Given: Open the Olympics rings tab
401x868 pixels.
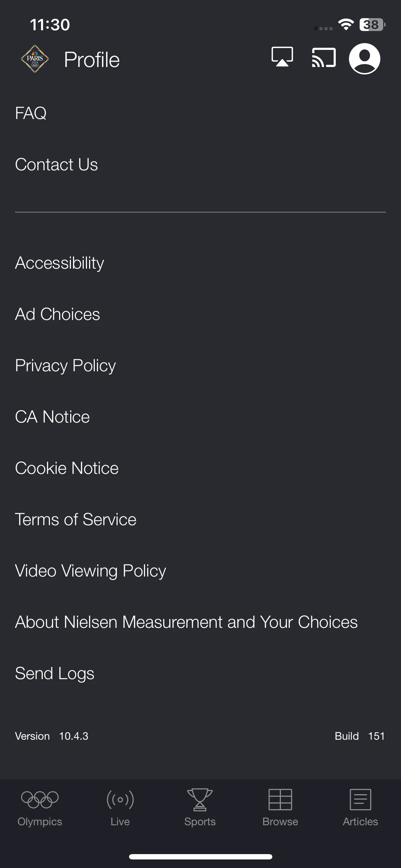Looking at the screenshot, I should 40,807.
